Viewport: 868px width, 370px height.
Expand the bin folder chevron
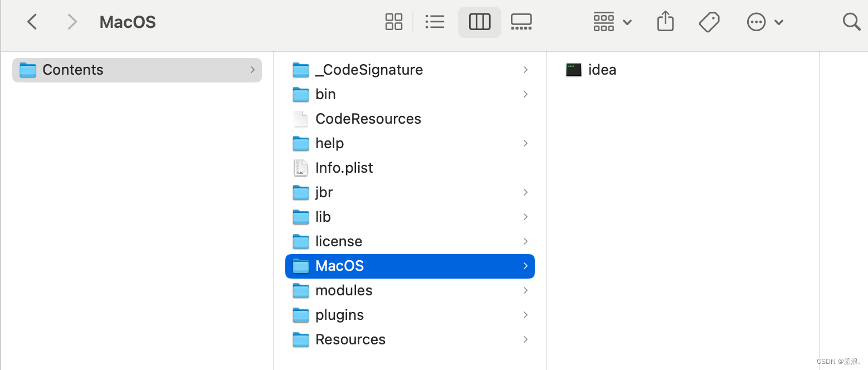[525, 94]
